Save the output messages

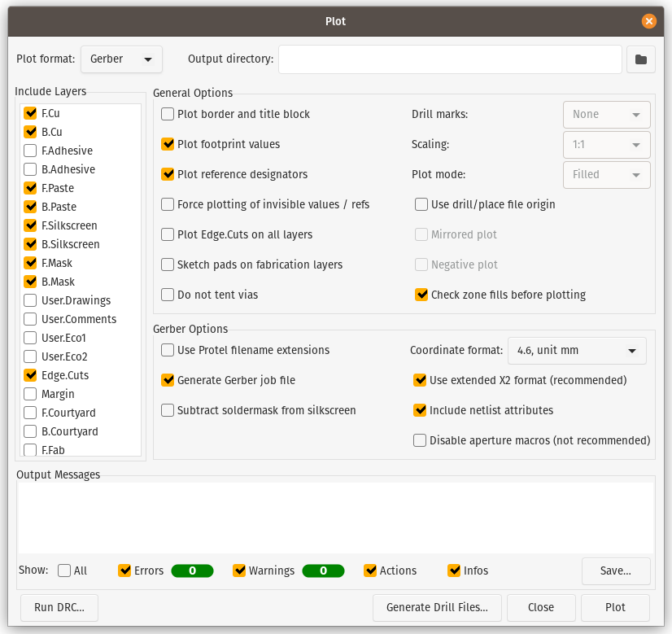(615, 571)
